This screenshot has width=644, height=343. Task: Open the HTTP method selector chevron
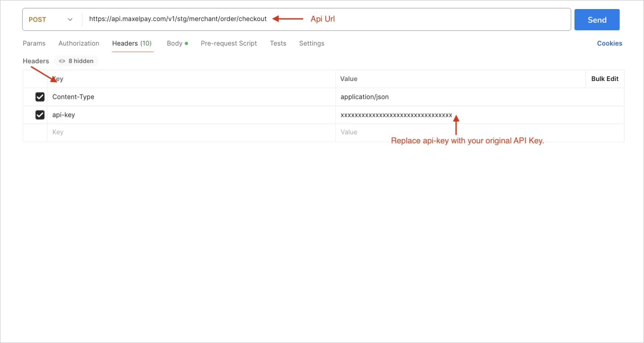(x=70, y=20)
